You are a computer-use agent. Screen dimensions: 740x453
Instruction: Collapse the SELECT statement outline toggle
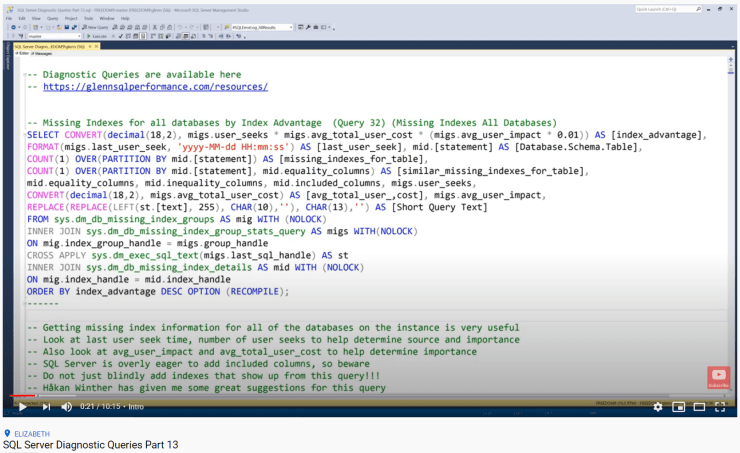(x=25, y=135)
